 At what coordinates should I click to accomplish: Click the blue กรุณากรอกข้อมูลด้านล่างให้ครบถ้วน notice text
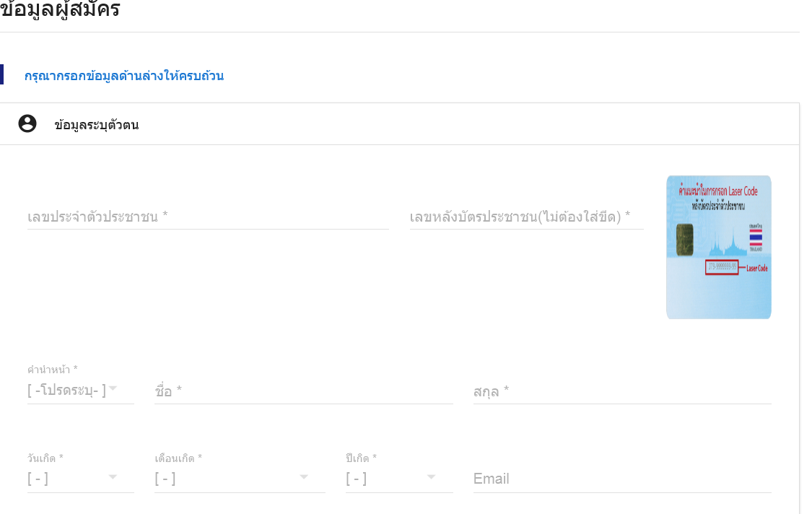coord(124,76)
